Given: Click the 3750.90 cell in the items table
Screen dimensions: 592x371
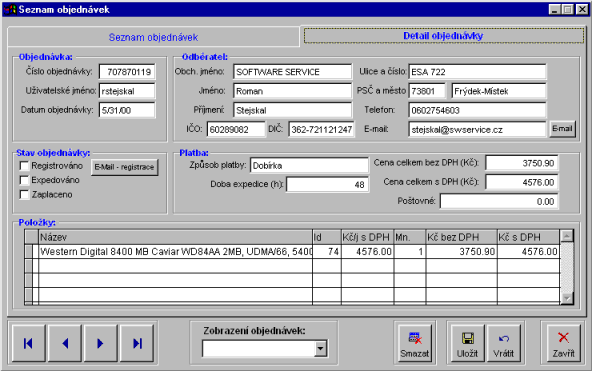Looking at the screenshot, I should pos(461,252).
